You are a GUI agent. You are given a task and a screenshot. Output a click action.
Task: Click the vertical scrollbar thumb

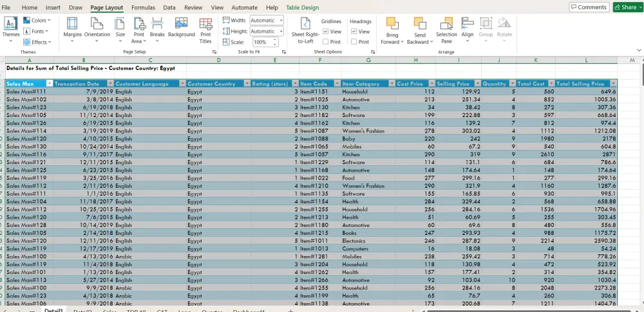pyautogui.click(x=642, y=74)
